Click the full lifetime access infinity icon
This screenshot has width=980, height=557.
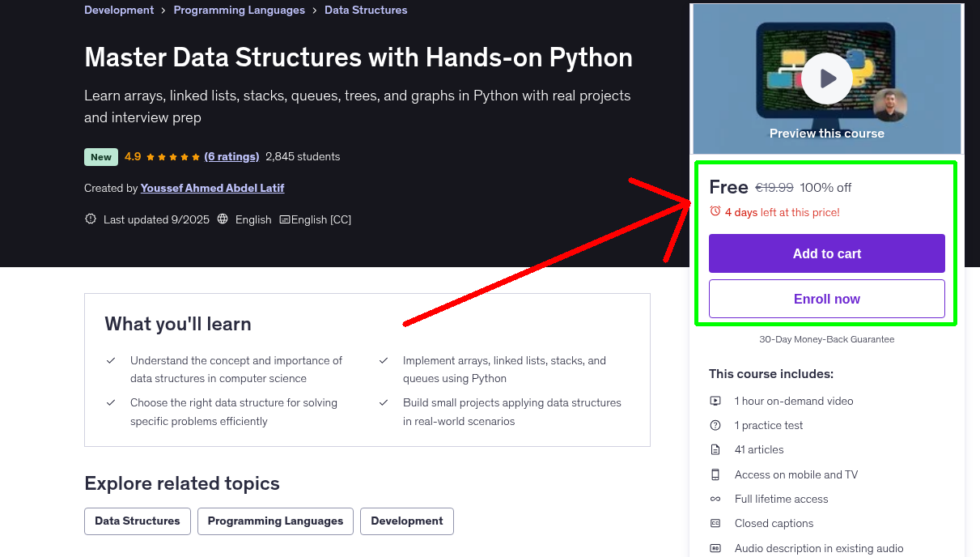point(715,499)
